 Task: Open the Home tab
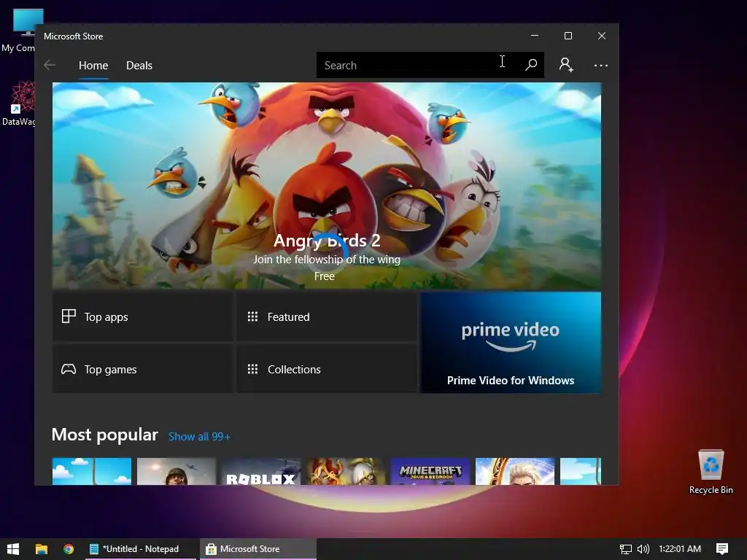tap(93, 65)
